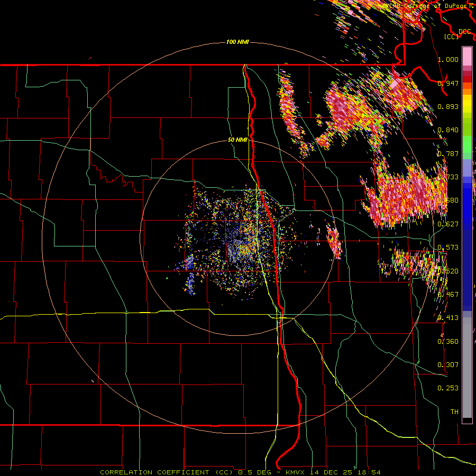The height and width of the screenshot is (476, 476).
Task: Click the 100 NMI range ring label
Action: [x=237, y=42]
